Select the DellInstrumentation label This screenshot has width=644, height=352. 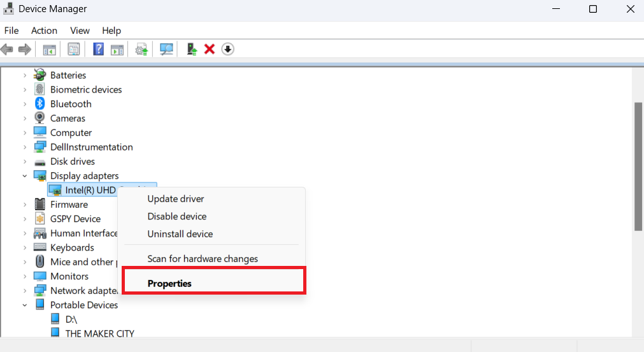92,147
